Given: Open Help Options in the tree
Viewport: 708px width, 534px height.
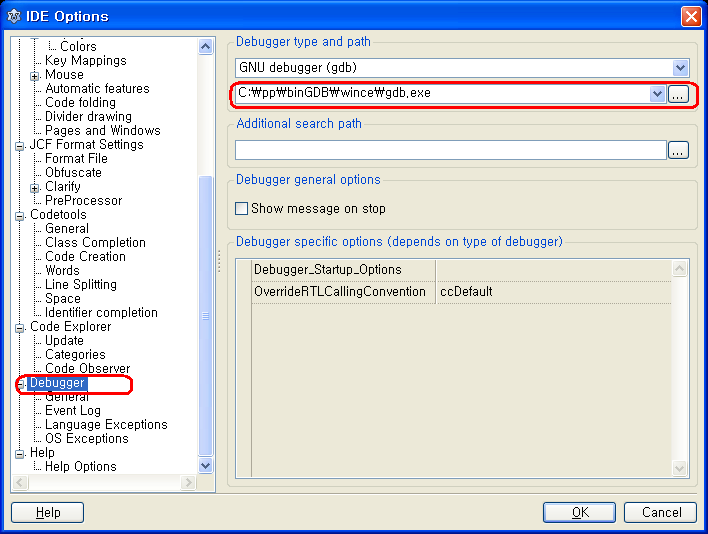Looking at the screenshot, I should coord(81,466).
